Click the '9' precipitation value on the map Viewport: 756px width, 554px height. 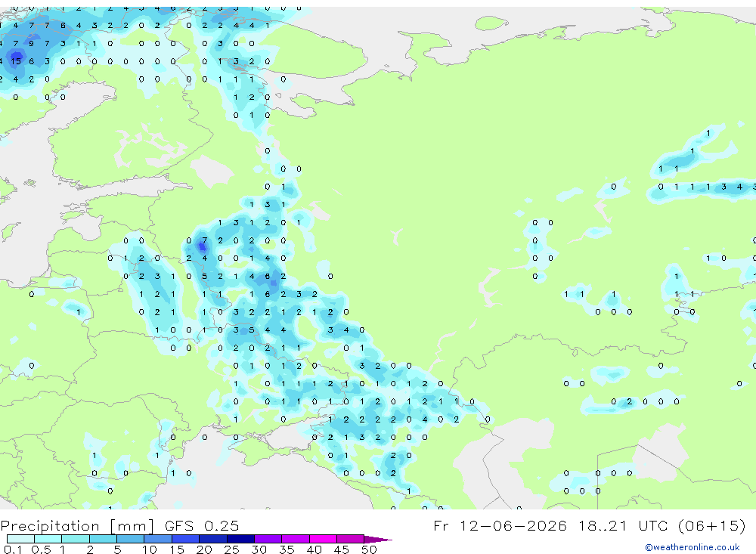[x=31, y=43]
